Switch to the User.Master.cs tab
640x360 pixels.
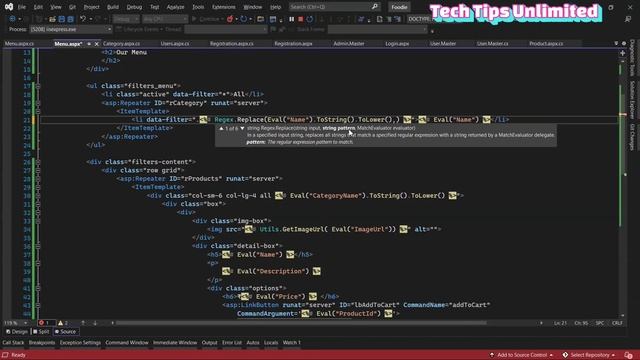pos(492,43)
